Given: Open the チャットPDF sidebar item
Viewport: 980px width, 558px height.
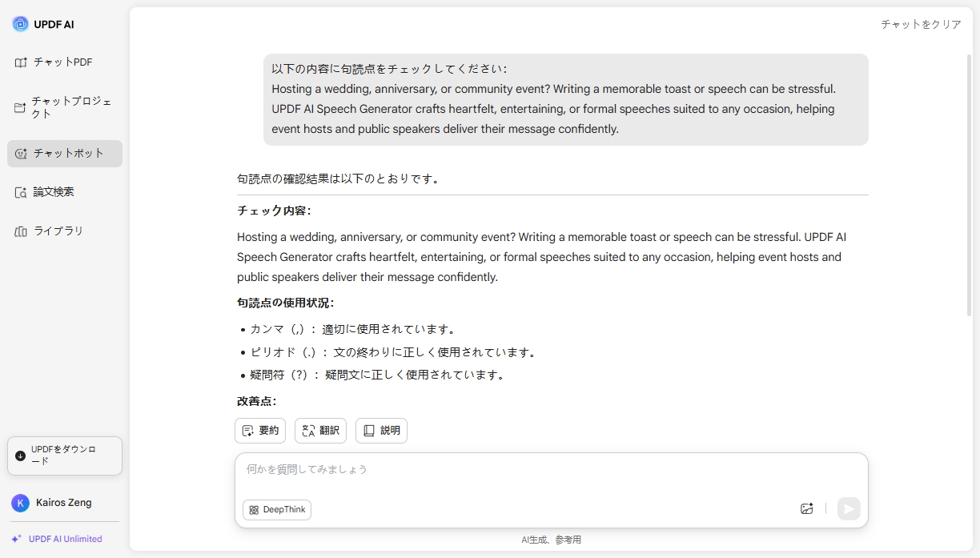Looking at the screenshot, I should tap(65, 62).
